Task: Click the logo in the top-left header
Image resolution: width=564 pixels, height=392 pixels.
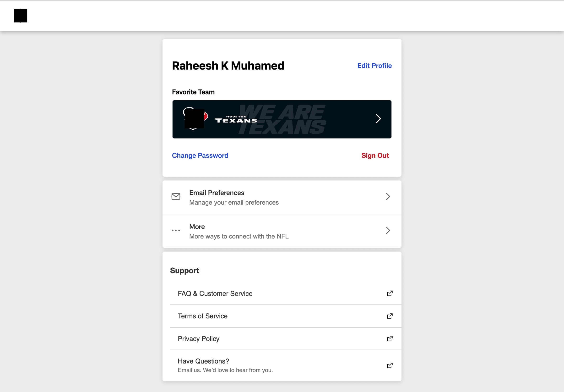Action: [20, 16]
